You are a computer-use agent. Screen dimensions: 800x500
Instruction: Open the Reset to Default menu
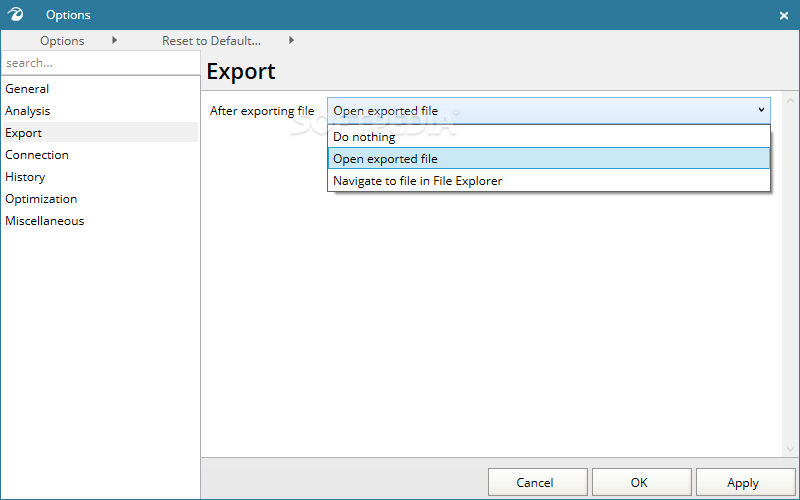211,41
